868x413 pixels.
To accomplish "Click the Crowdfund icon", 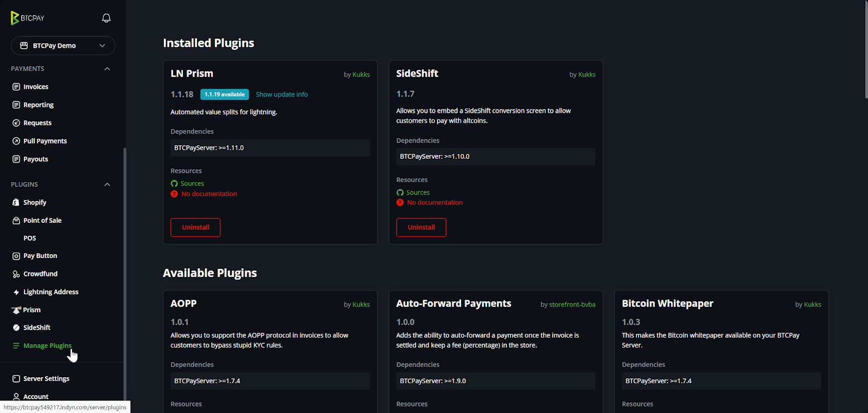I will pos(16,274).
